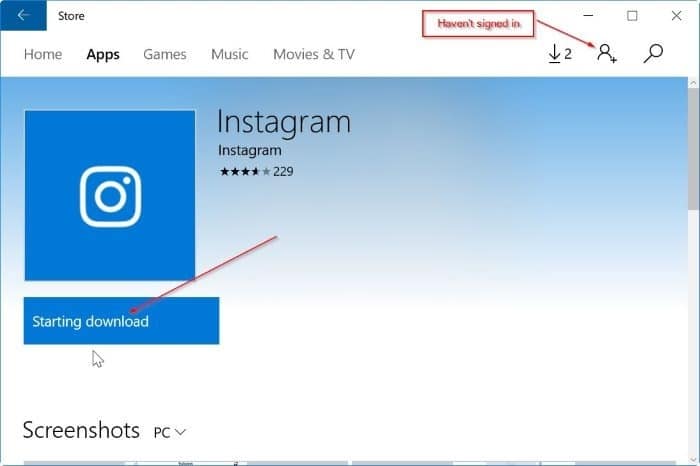
Task: Expand the PC screenshots platform dropdown
Action: pyautogui.click(x=169, y=432)
